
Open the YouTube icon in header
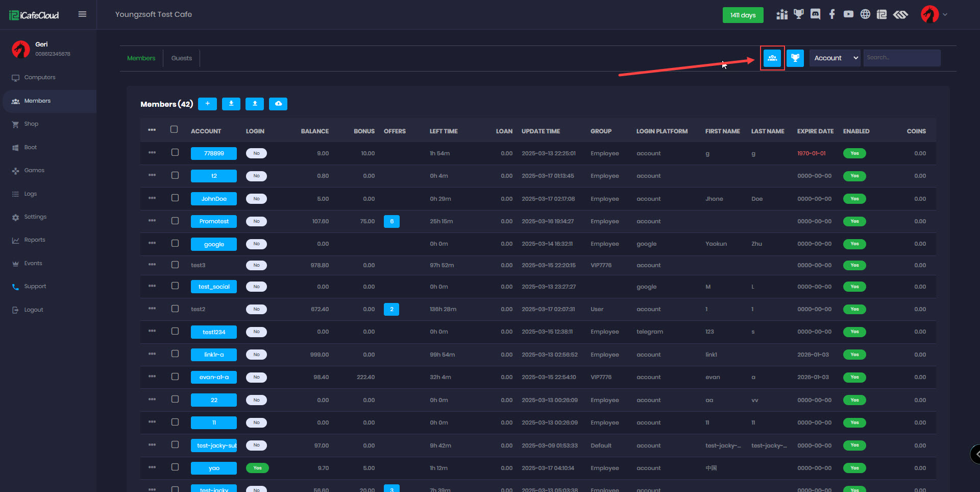pyautogui.click(x=848, y=14)
